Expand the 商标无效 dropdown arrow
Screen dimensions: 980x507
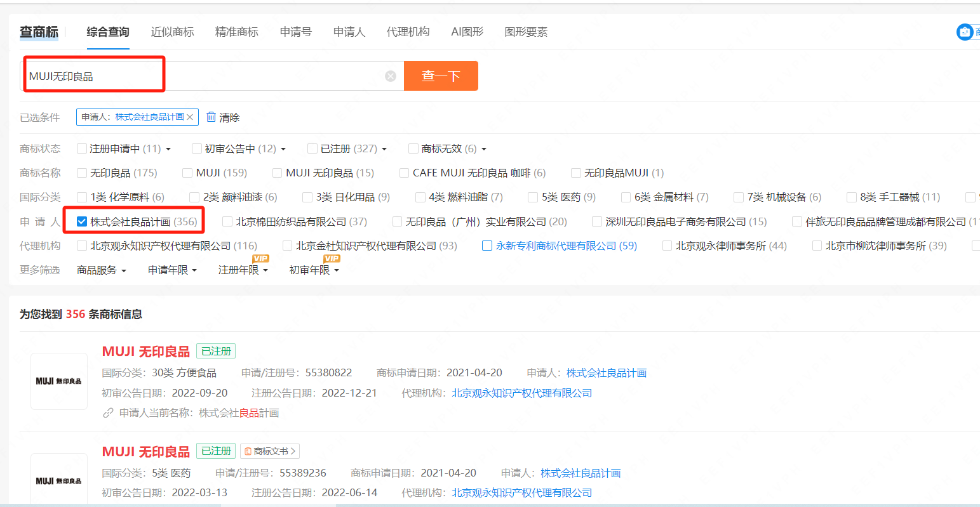pos(484,149)
